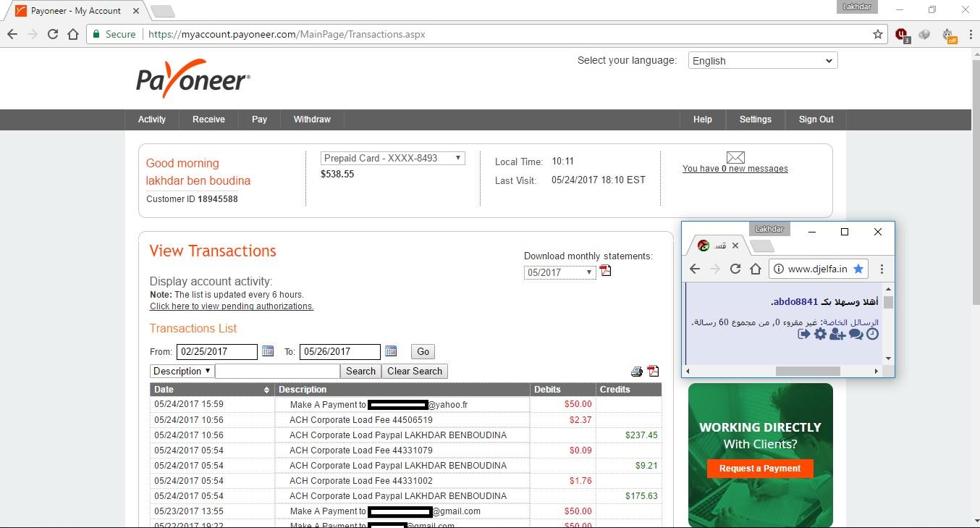Viewport: 980px width, 528px height.
Task: Go back in main Chrome window
Action: [12, 34]
